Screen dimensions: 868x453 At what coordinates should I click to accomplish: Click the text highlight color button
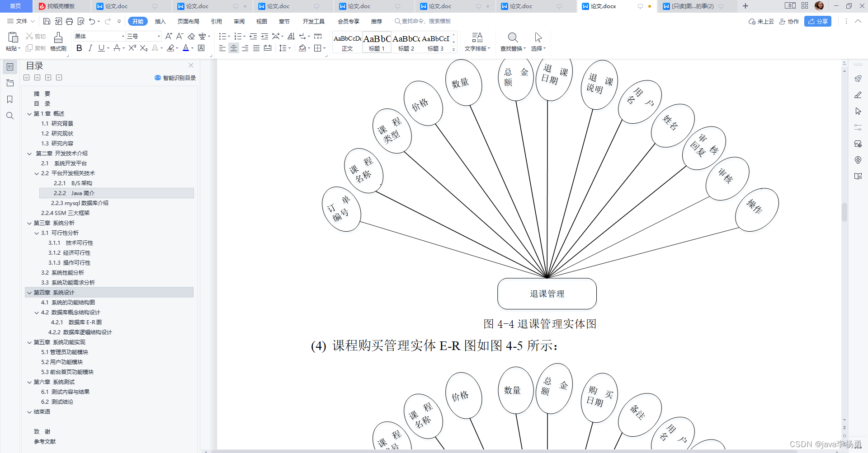coord(170,48)
